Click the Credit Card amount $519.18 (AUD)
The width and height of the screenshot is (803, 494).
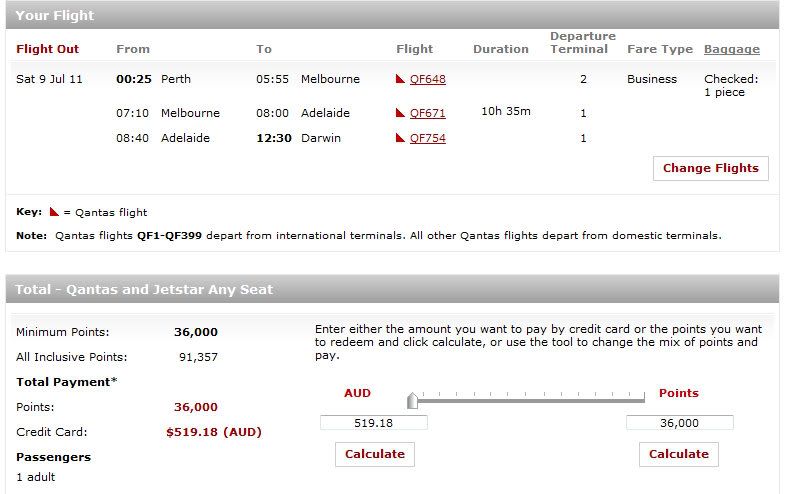214,432
